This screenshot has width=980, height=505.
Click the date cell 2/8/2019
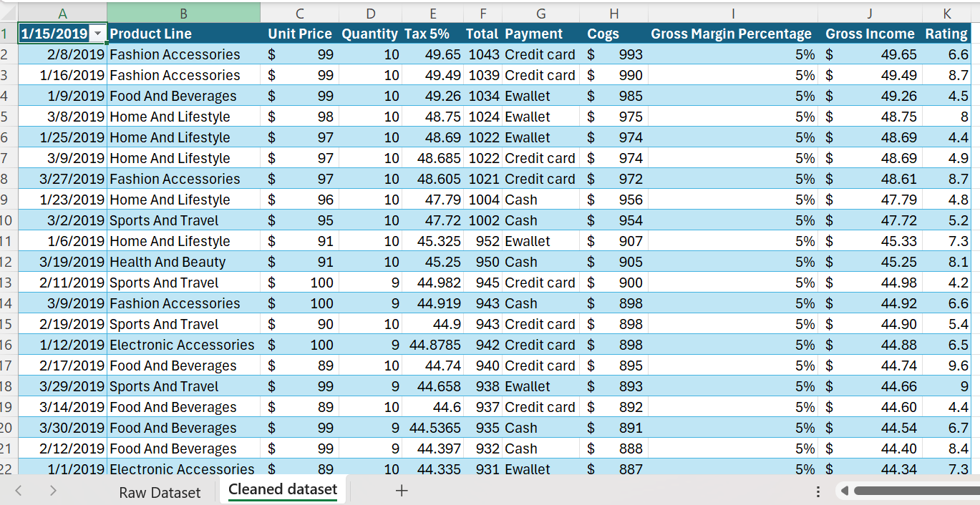click(62, 54)
